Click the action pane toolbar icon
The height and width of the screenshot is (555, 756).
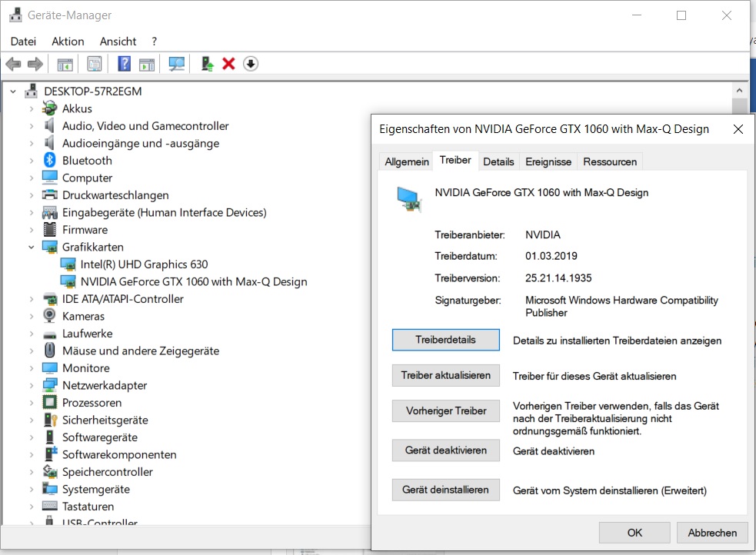(147, 64)
